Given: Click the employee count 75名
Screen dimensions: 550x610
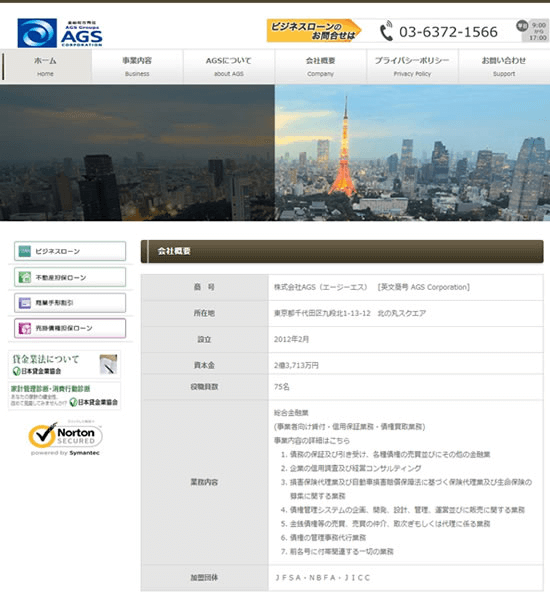Looking at the screenshot, I should click(282, 387).
